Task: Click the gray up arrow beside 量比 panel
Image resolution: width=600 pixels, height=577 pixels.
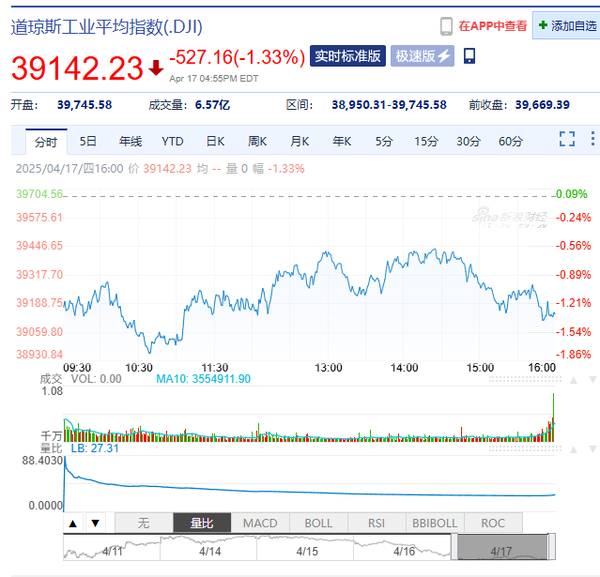Action: tap(573, 449)
